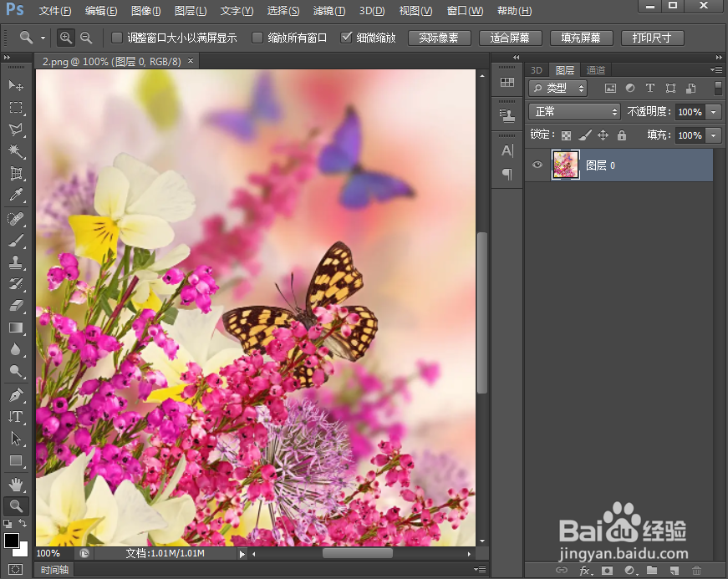
Task: Expand the collapsed toolbox double arrow
Action: click(x=7, y=57)
